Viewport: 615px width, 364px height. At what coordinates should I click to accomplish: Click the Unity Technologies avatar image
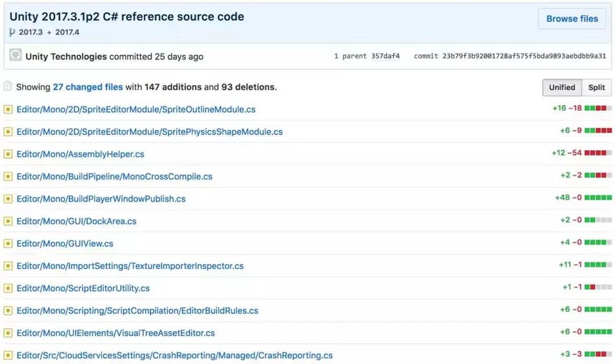pos(15,56)
